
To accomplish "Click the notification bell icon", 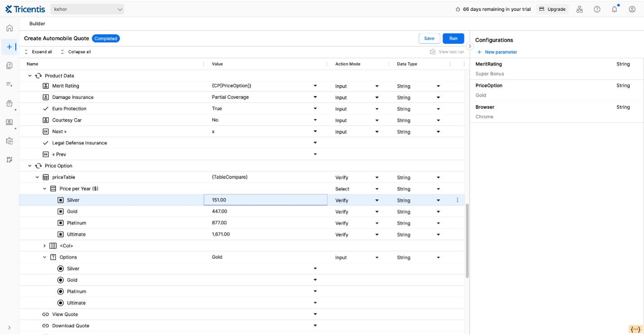I will 614,9.
